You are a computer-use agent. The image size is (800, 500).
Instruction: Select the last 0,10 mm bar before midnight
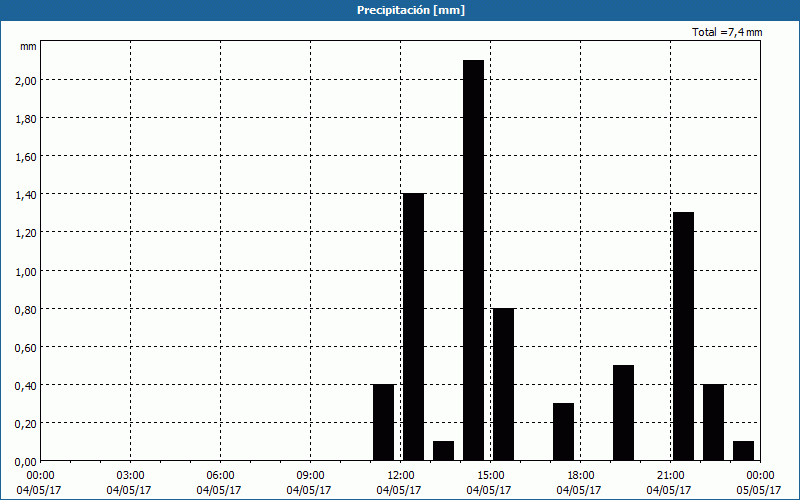743,451
